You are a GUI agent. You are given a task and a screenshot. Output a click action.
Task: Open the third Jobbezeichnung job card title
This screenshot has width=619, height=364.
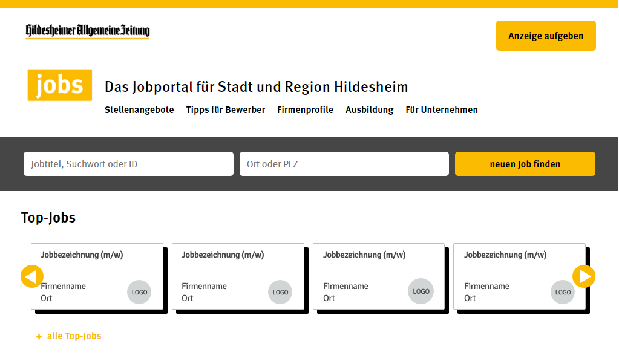tap(364, 255)
